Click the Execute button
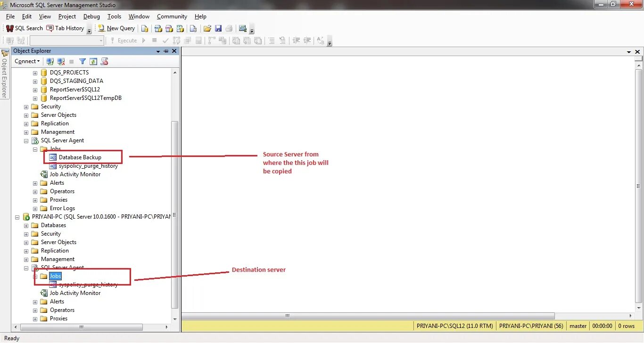The height and width of the screenshot is (343, 644). (124, 41)
